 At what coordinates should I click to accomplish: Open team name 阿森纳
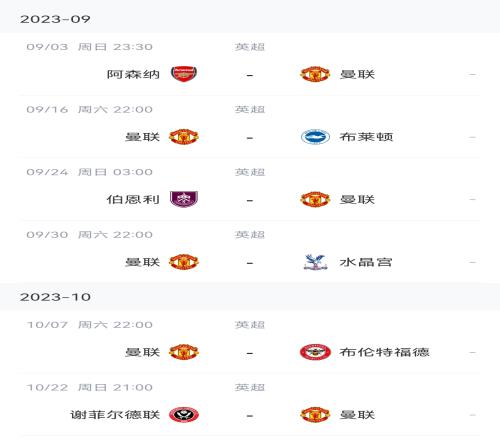tap(133, 74)
